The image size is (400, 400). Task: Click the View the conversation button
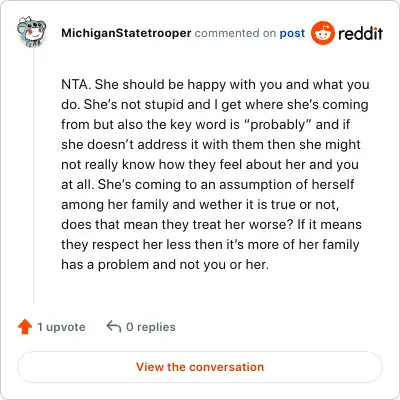200,367
